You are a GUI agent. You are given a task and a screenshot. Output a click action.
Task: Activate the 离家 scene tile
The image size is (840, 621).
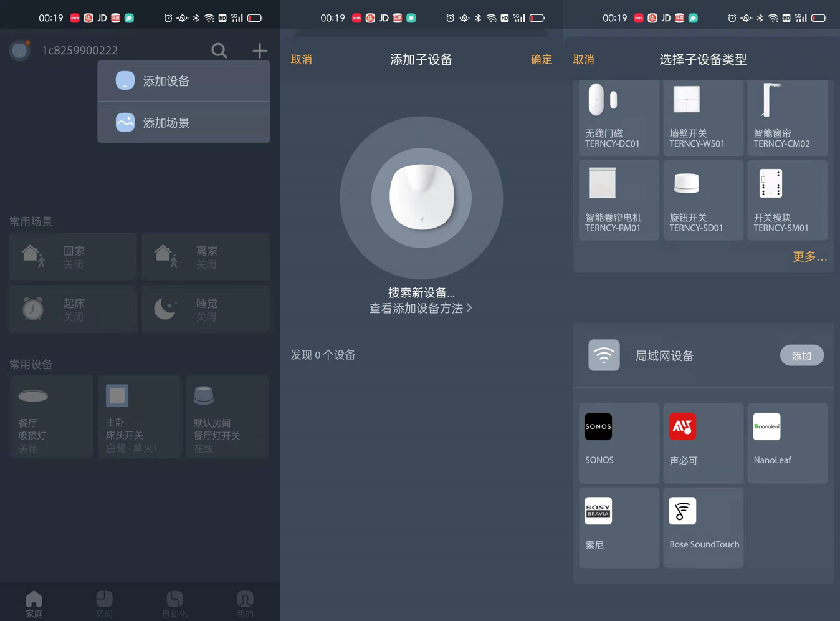(x=206, y=256)
